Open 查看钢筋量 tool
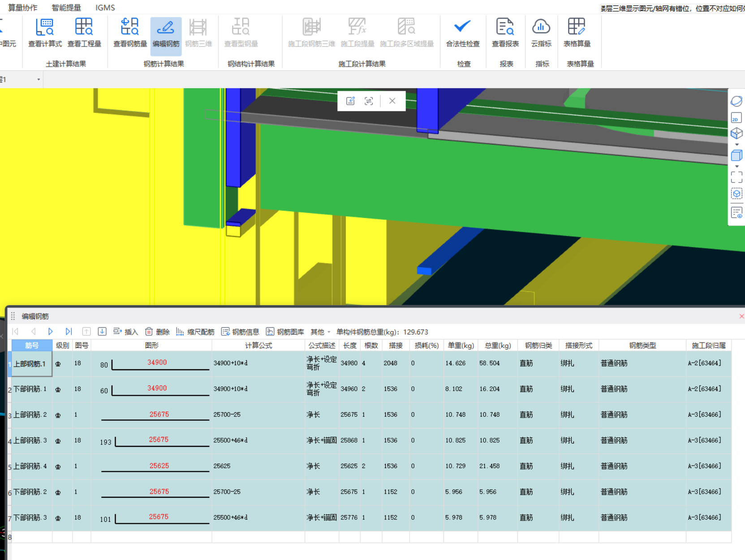This screenshot has height=560, width=745. tap(130, 33)
